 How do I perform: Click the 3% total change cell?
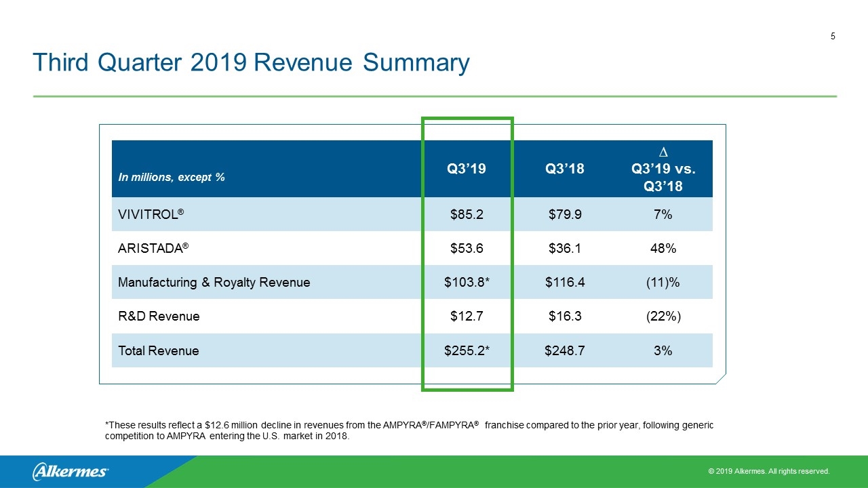[x=663, y=350]
